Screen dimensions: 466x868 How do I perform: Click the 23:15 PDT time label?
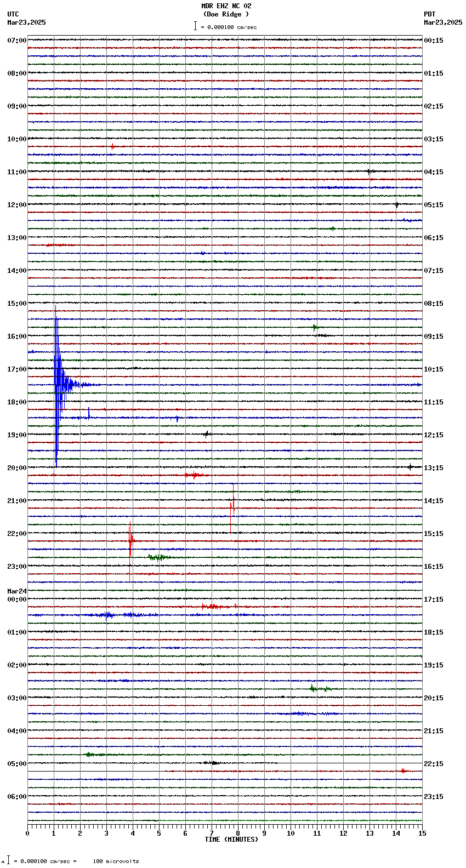point(434,797)
